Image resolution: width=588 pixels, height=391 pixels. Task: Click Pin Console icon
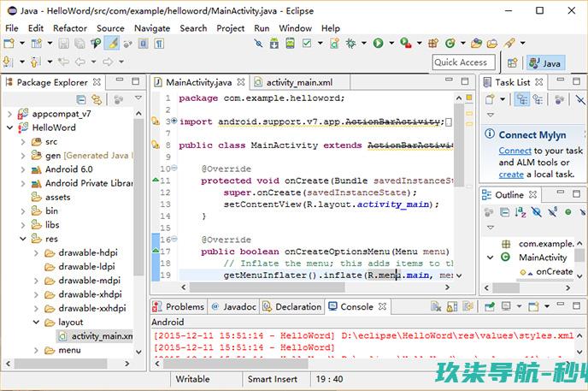(490, 307)
